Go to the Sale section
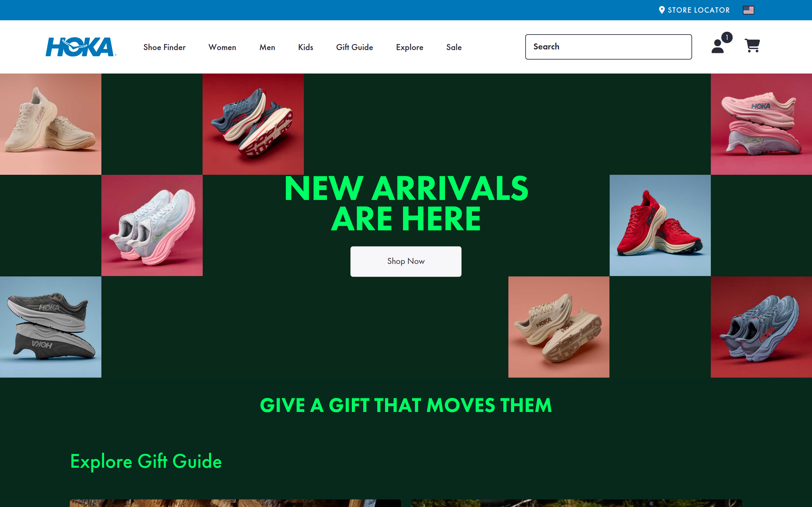 [x=454, y=47]
